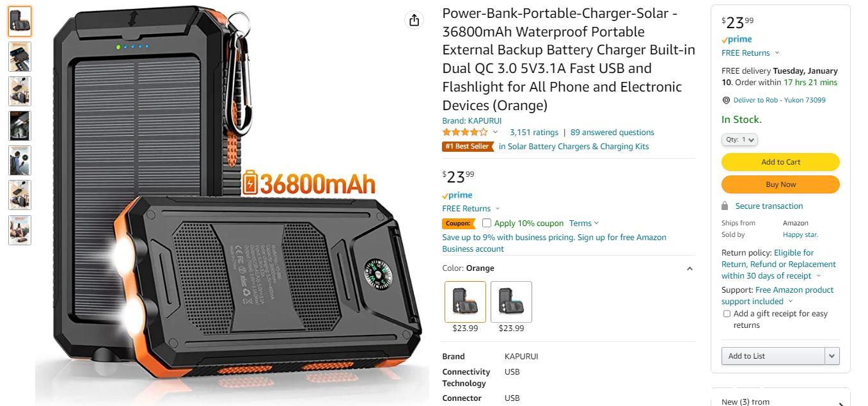Click the location pin icon by Deliver to Rob
The width and height of the screenshot is (868, 406).
coord(726,101)
